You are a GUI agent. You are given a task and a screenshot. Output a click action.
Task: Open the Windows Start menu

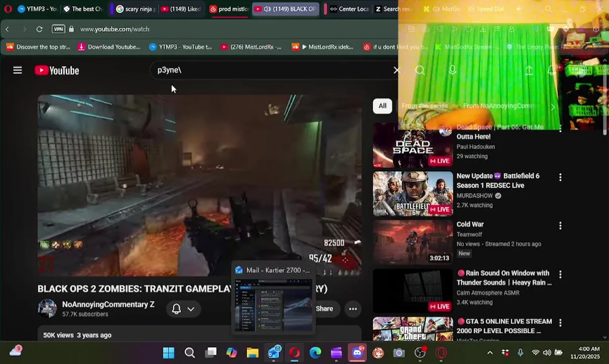168,352
